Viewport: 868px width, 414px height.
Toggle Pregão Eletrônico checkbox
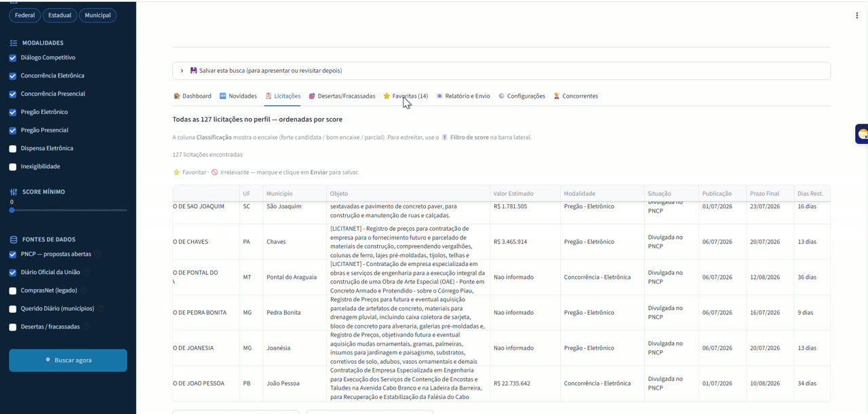pyautogui.click(x=13, y=113)
